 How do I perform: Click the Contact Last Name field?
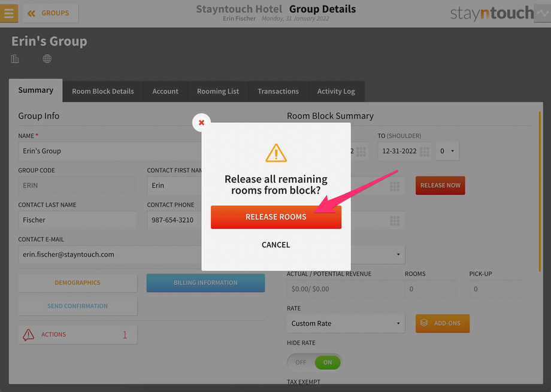tap(77, 220)
